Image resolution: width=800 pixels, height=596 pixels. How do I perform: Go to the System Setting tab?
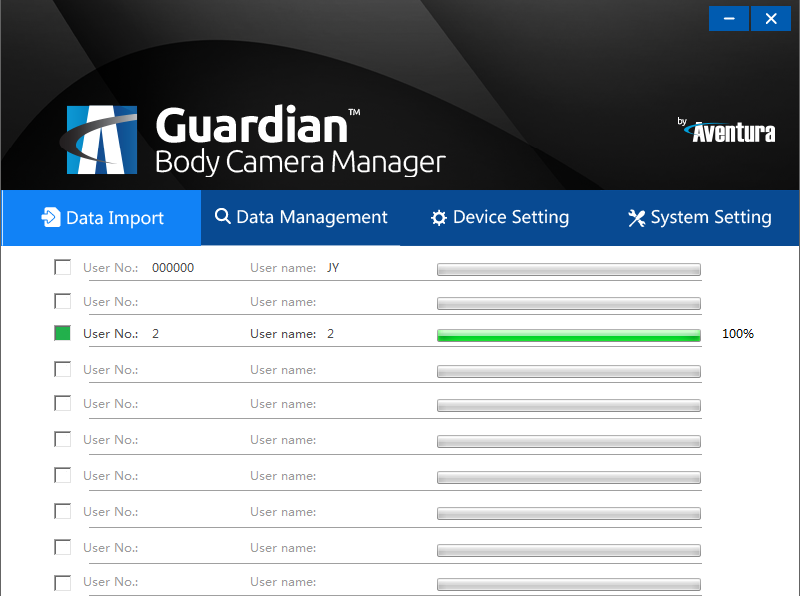[x=711, y=217]
